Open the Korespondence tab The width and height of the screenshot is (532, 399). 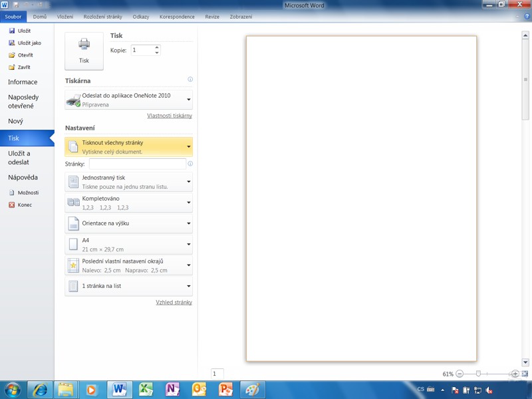177,17
